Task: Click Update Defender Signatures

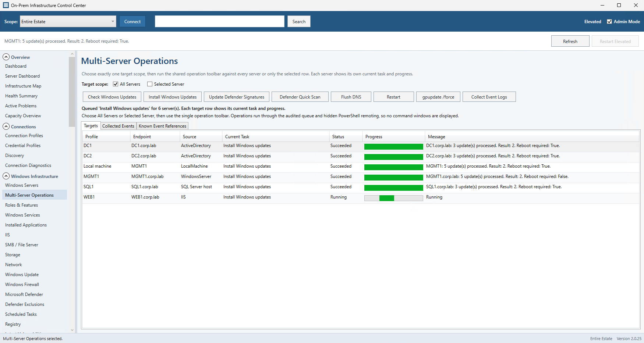Action: (237, 97)
